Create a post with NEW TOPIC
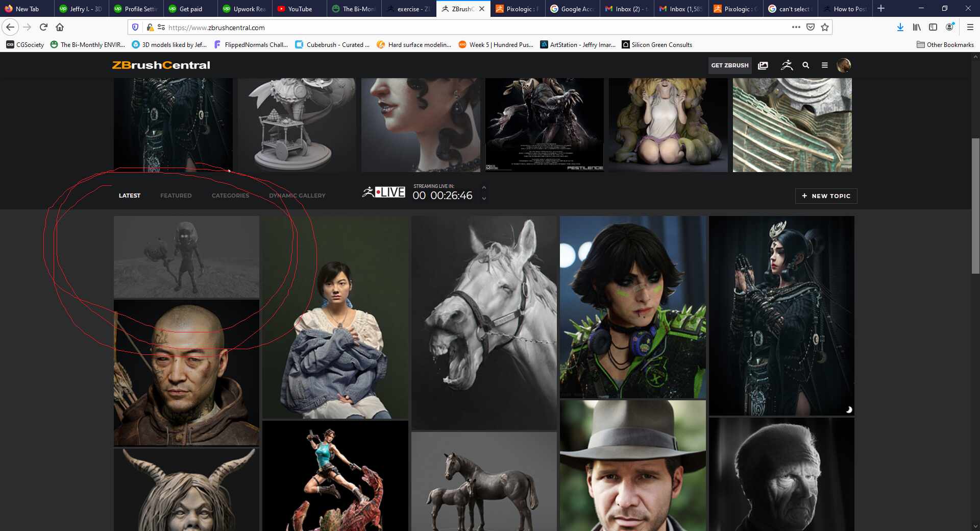The image size is (980, 531). point(826,196)
